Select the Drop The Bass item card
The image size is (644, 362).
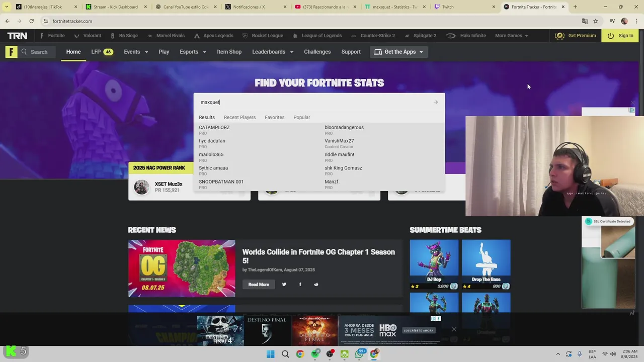tap(486, 264)
